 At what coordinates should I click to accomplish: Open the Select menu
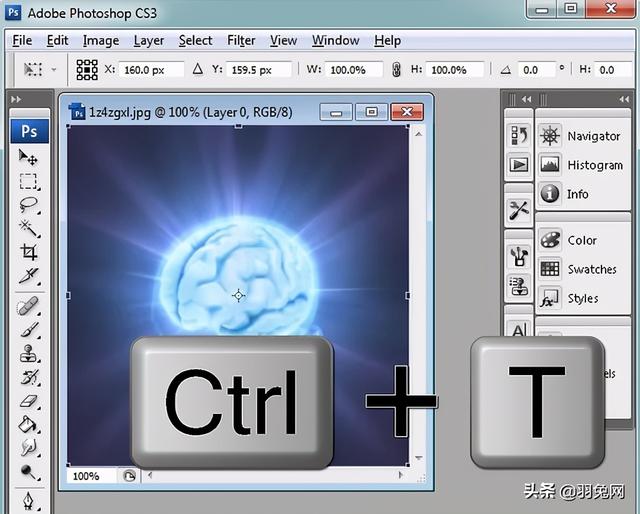point(195,40)
